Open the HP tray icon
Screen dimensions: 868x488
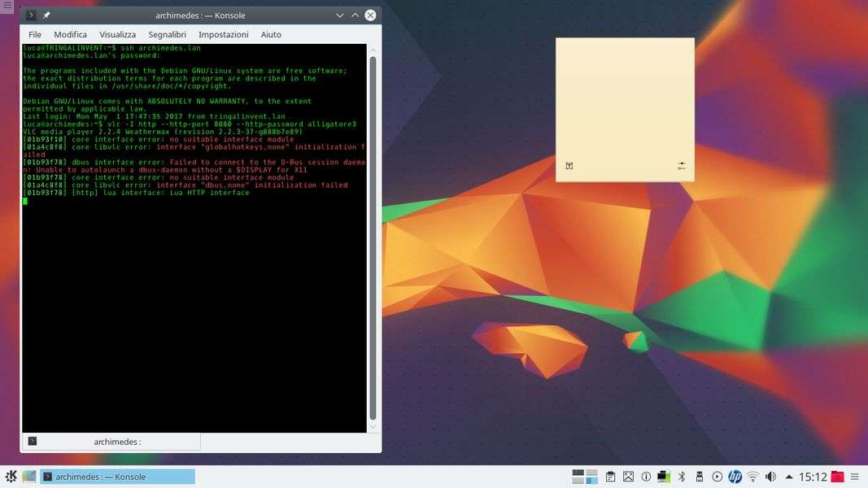pos(735,477)
